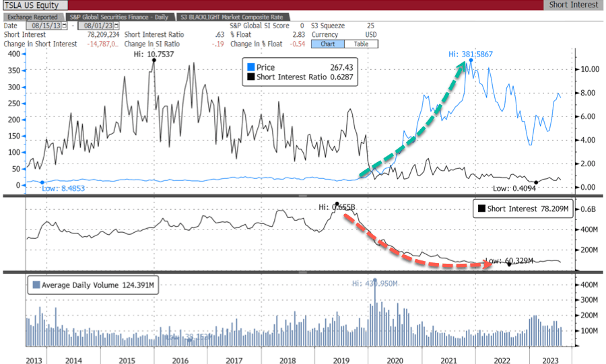
Task: Click the blue Price legend swatch
Action: pyautogui.click(x=251, y=67)
